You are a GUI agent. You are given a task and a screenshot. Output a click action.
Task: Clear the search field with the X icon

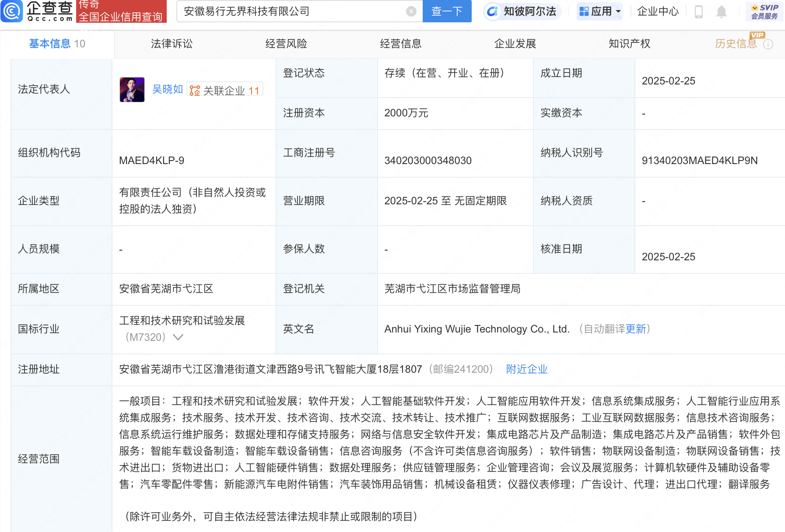[411, 11]
